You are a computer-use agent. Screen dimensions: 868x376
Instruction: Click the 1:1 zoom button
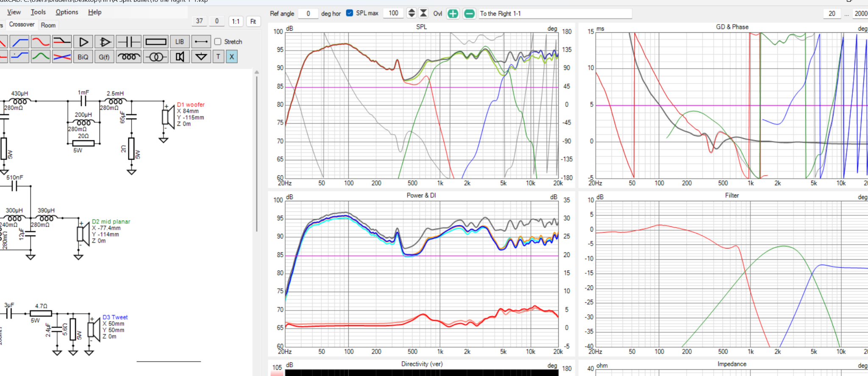[236, 21]
